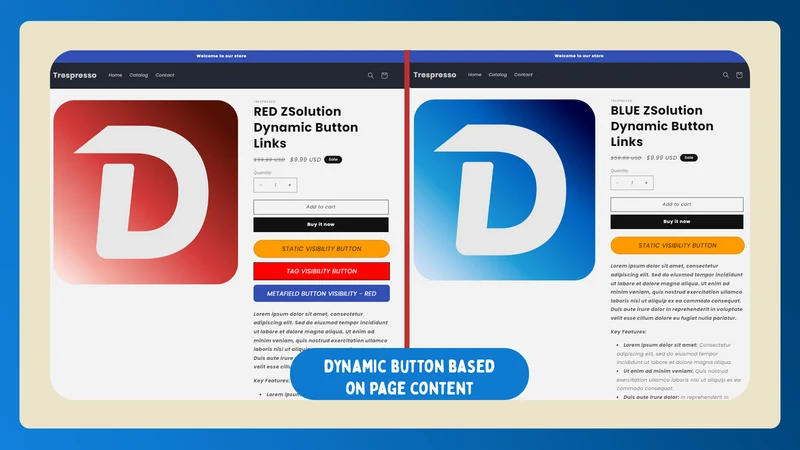Open the cart in the BLUE product store
This screenshot has height=450, width=800.
coord(739,75)
